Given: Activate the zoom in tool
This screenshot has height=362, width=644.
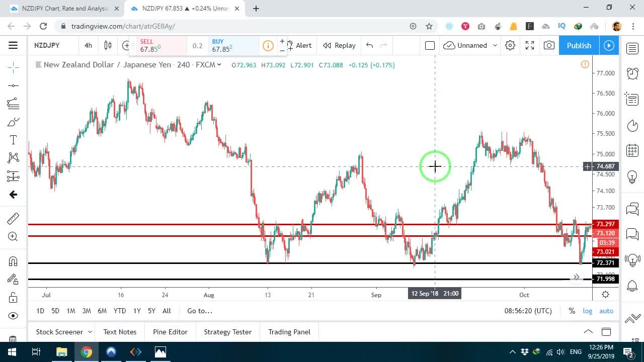Looking at the screenshot, I should tap(13, 237).
